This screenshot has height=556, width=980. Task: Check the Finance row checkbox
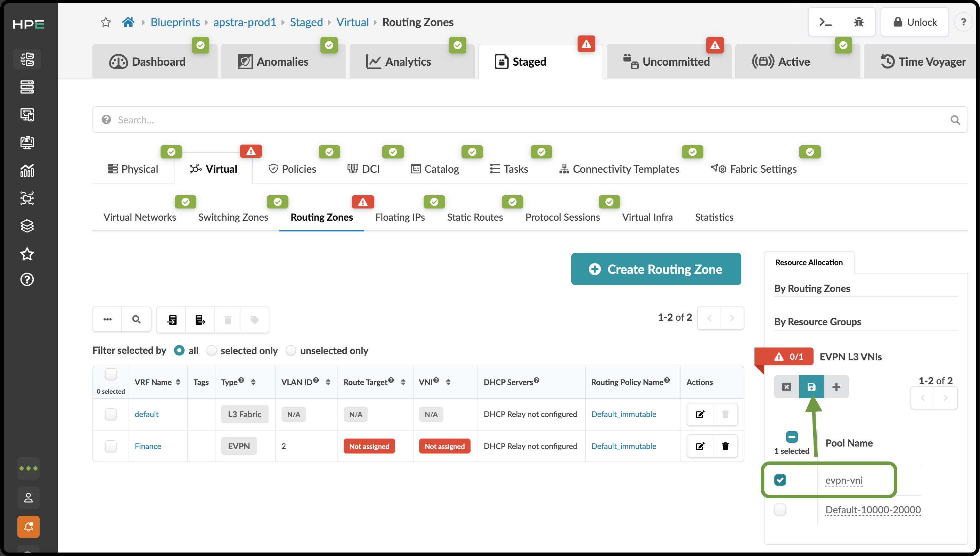[x=111, y=446]
